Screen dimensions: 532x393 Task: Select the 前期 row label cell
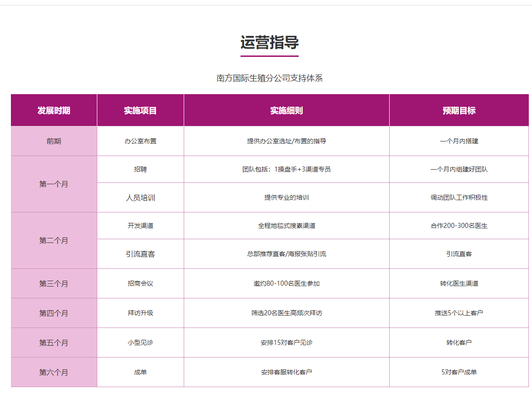point(53,141)
